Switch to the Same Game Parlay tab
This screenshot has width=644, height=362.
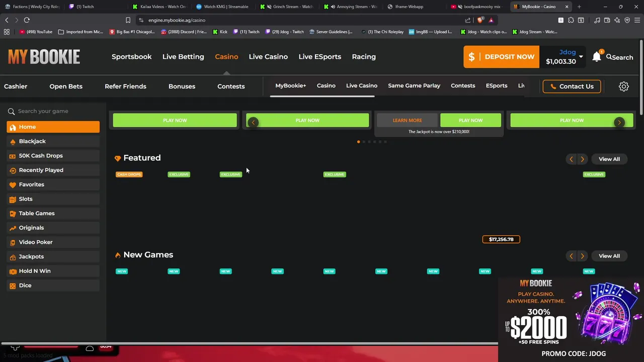tap(414, 85)
